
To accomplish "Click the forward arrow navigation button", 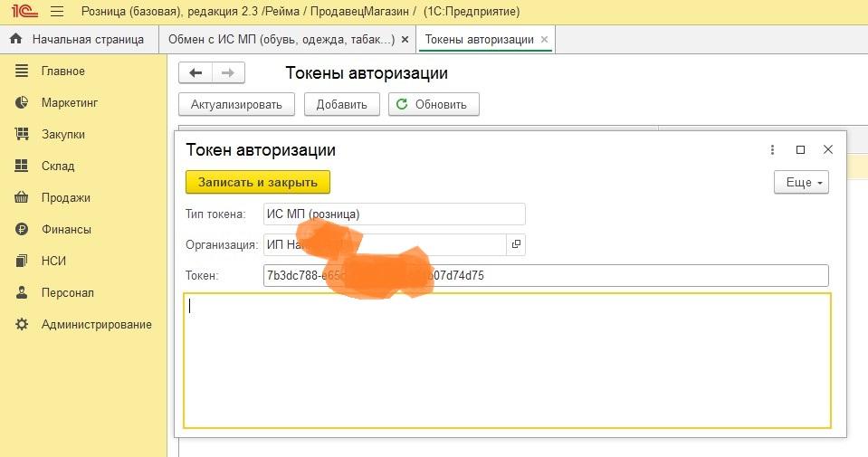I will click(227, 73).
